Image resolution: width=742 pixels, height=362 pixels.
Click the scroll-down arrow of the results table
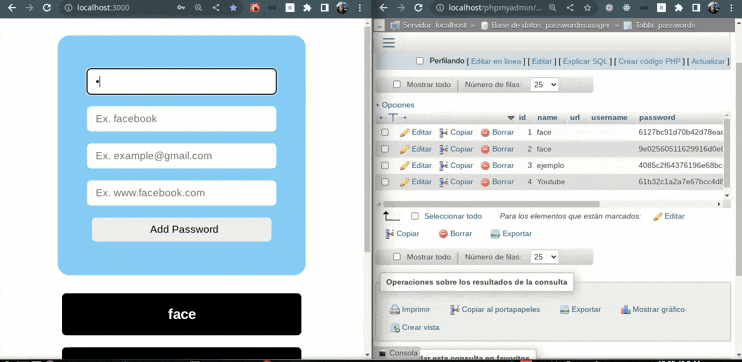coord(727,195)
